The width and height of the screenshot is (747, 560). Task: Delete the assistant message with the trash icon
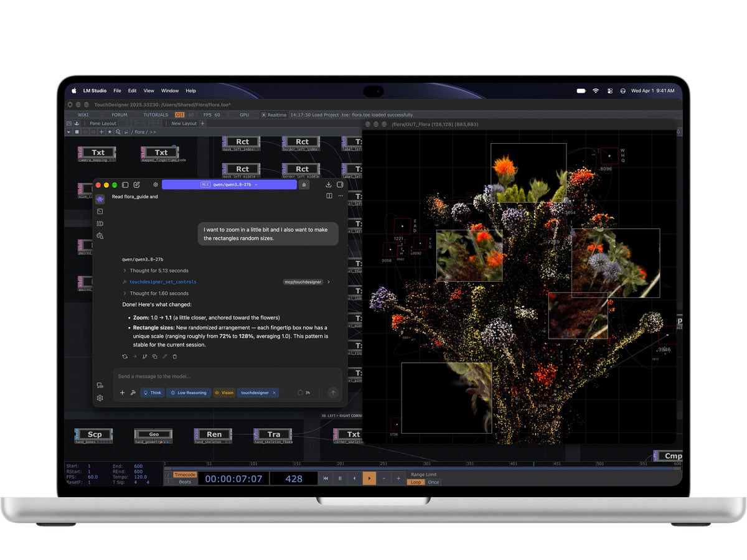tap(174, 357)
